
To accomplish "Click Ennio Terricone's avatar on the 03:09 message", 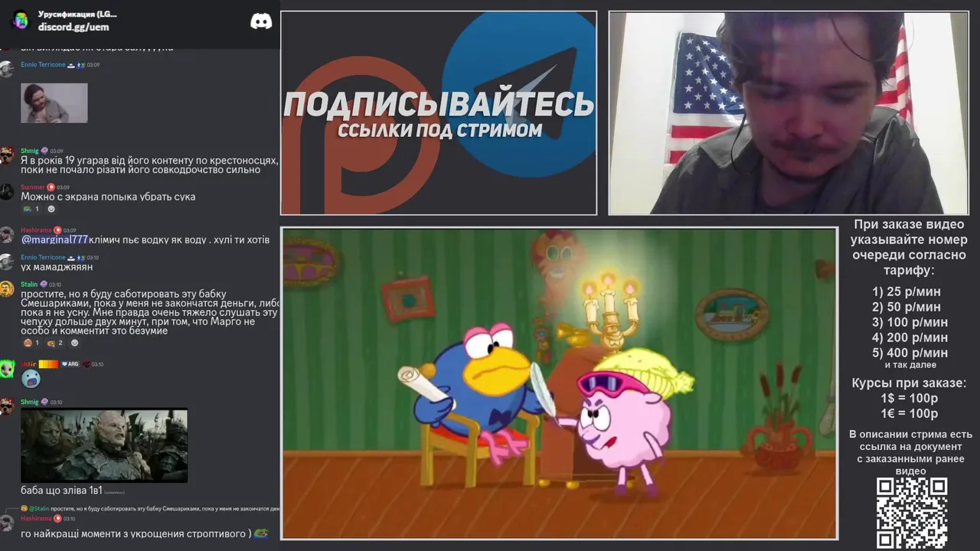I will 7,69.
